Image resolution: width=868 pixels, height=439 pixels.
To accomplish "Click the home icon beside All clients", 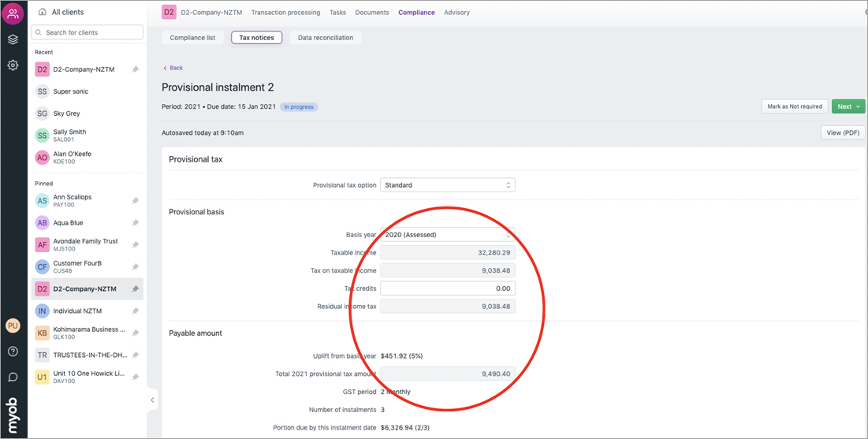I will point(43,12).
